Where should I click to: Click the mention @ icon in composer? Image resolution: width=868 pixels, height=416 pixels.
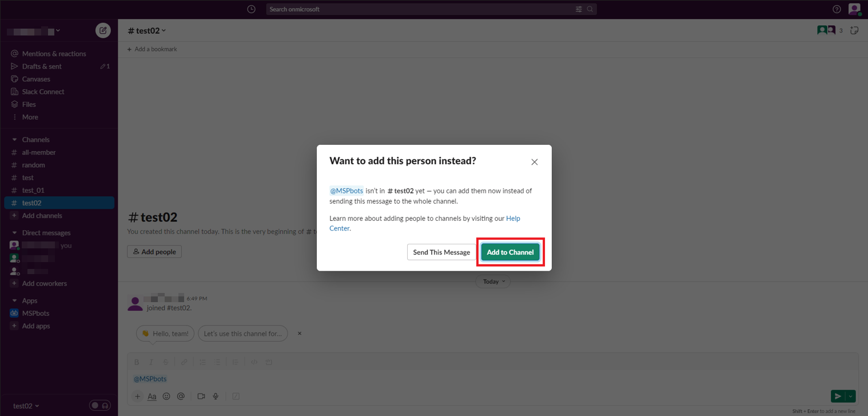click(181, 395)
